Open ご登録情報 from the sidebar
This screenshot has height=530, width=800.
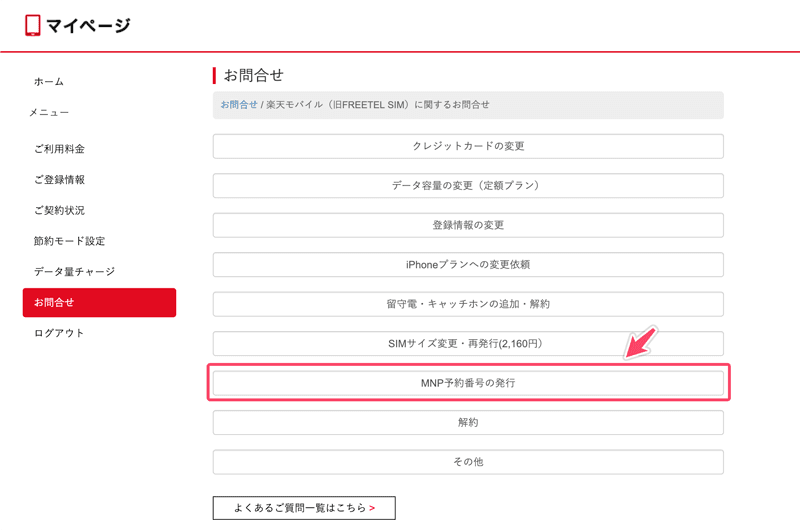click(59, 180)
